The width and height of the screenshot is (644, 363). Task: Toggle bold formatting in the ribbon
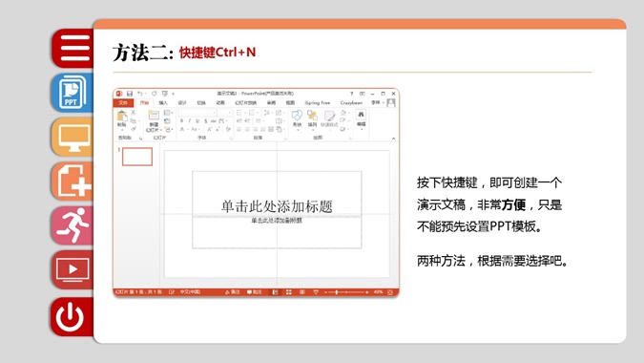pos(181,121)
